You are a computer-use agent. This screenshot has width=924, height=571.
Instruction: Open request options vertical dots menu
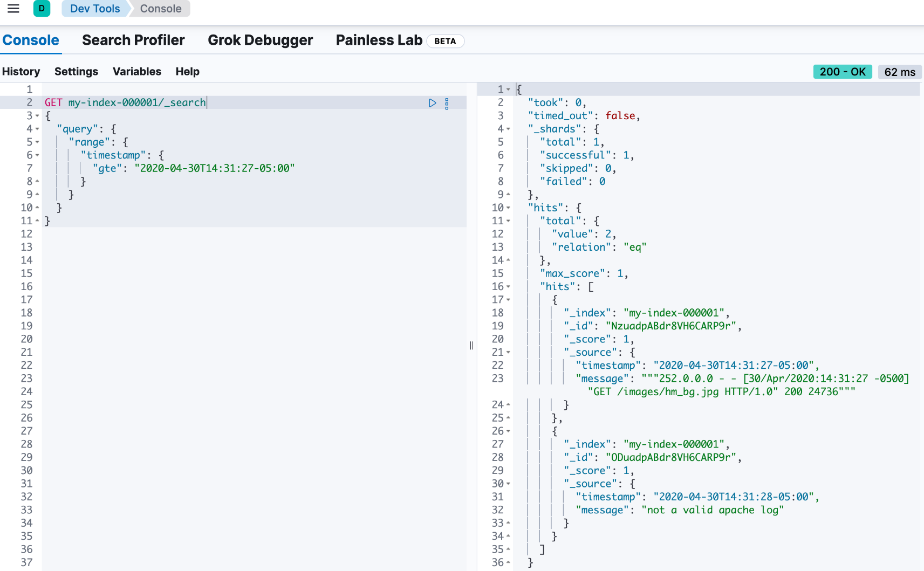click(447, 104)
